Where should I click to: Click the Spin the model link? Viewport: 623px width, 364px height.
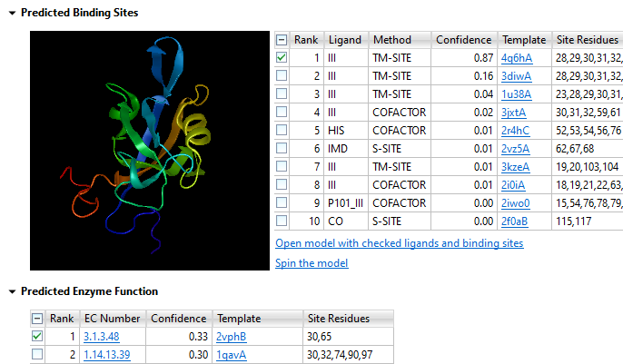pyautogui.click(x=311, y=263)
